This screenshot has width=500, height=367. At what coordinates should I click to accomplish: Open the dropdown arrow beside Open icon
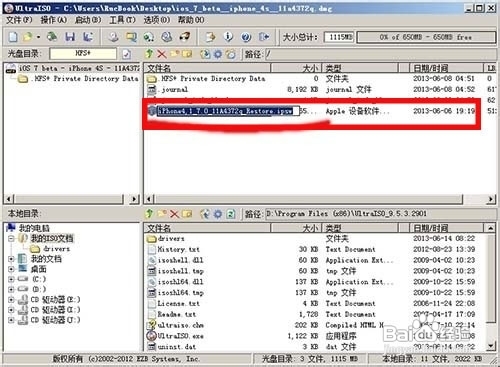click(x=38, y=37)
